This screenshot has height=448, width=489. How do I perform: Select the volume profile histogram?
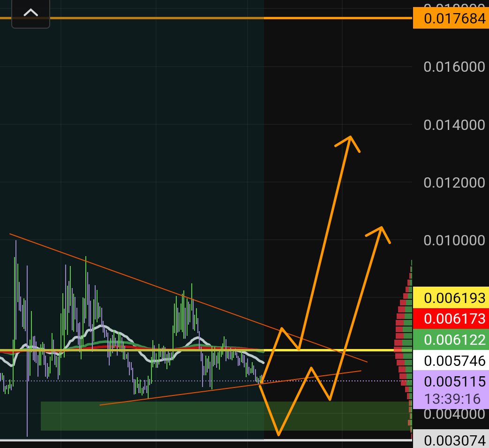403,349
